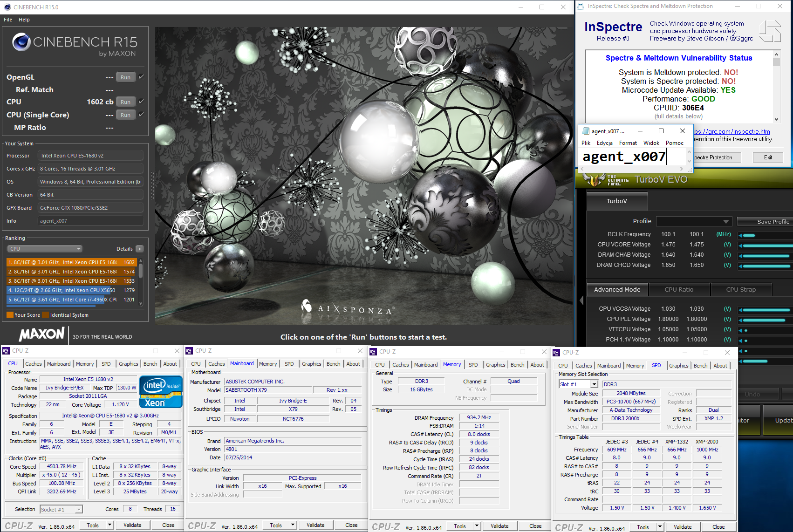Viewport: 793px width, 532px height.
Task: Click the Ranking list scroll-up arrow
Action: click(x=141, y=260)
